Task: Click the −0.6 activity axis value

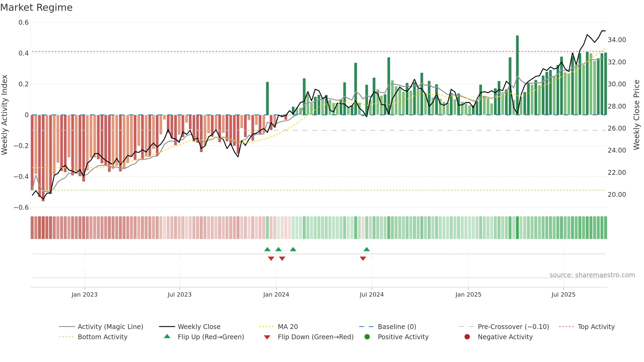Action: point(21,208)
